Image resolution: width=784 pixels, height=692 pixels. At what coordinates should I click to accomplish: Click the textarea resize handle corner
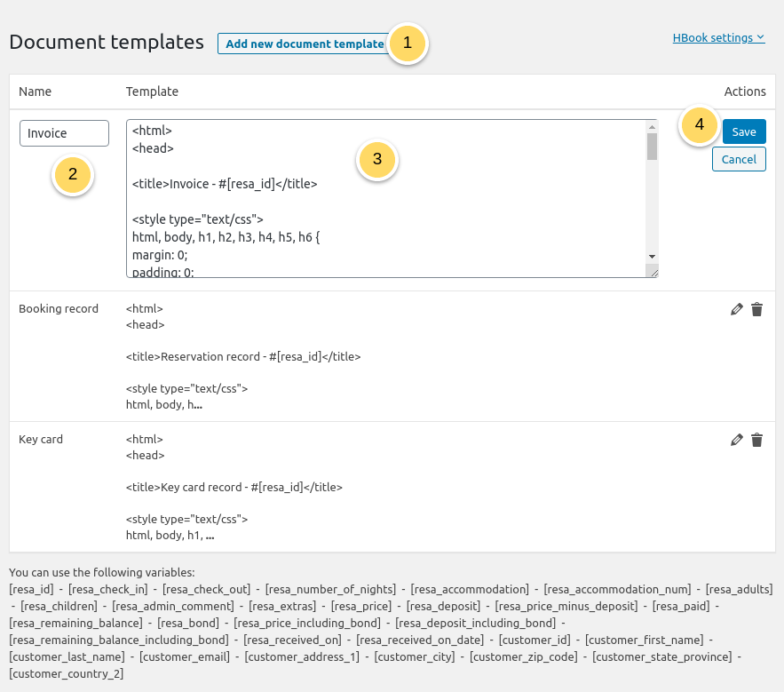(x=653, y=274)
